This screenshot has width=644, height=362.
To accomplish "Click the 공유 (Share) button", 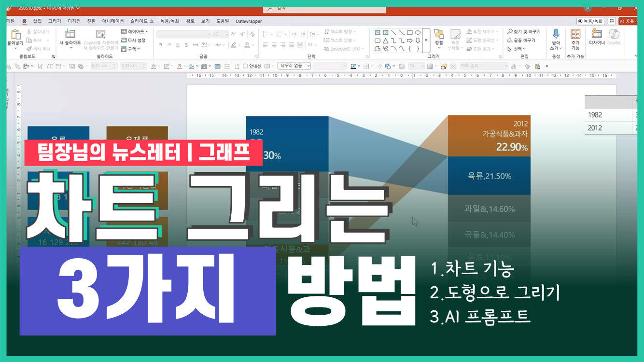I will [628, 21].
